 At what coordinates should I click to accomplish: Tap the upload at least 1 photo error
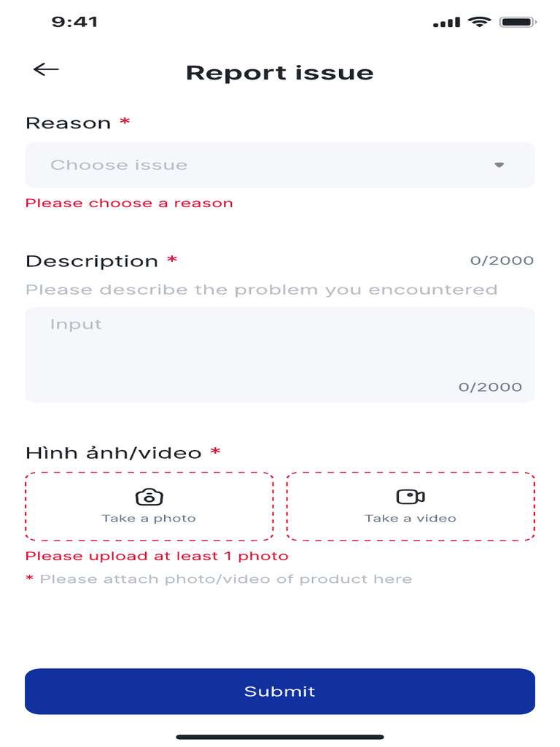tap(157, 557)
